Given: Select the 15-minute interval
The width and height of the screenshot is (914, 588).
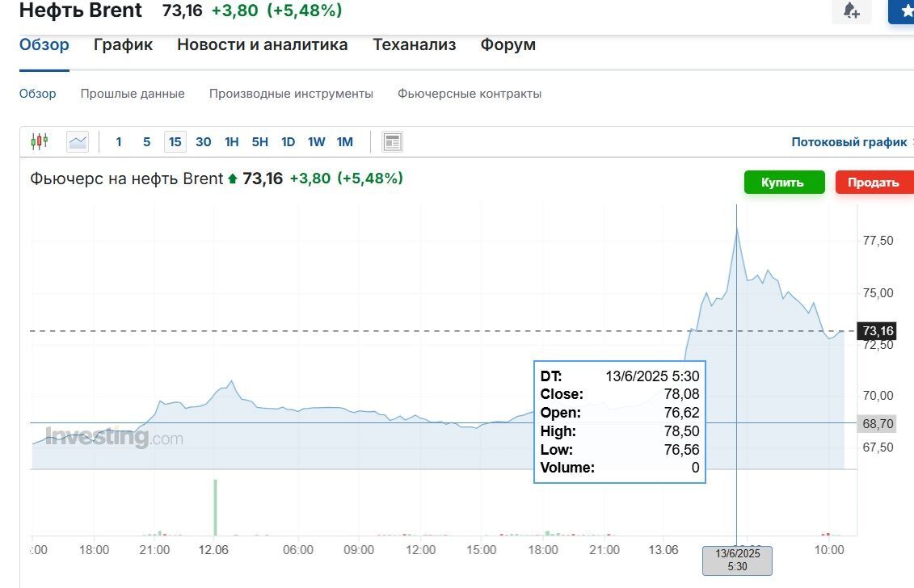Looking at the screenshot, I should pyautogui.click(x=175, y=142).
